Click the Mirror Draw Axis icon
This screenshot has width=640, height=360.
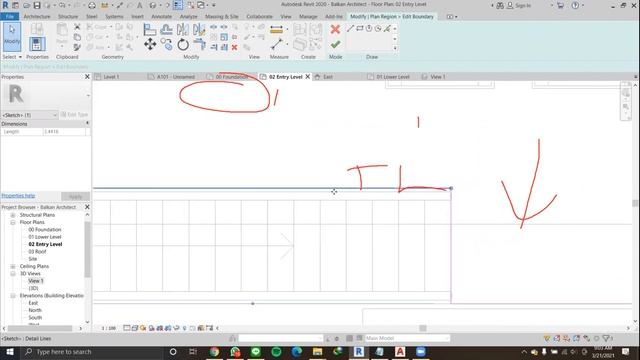(x=199, y=29)
